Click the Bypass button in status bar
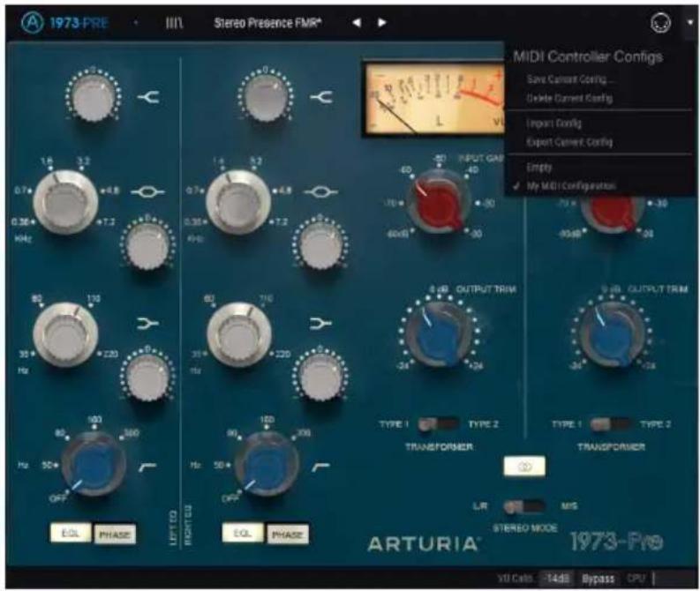Screen dimensions: 700x591 598,579
